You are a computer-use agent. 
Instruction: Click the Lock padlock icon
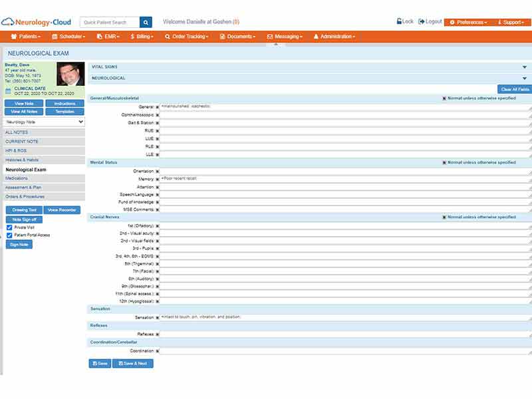point(400,21)
